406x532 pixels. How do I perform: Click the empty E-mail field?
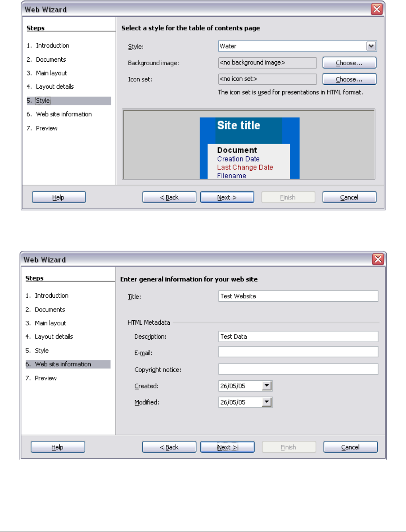[x=298, y=352]
